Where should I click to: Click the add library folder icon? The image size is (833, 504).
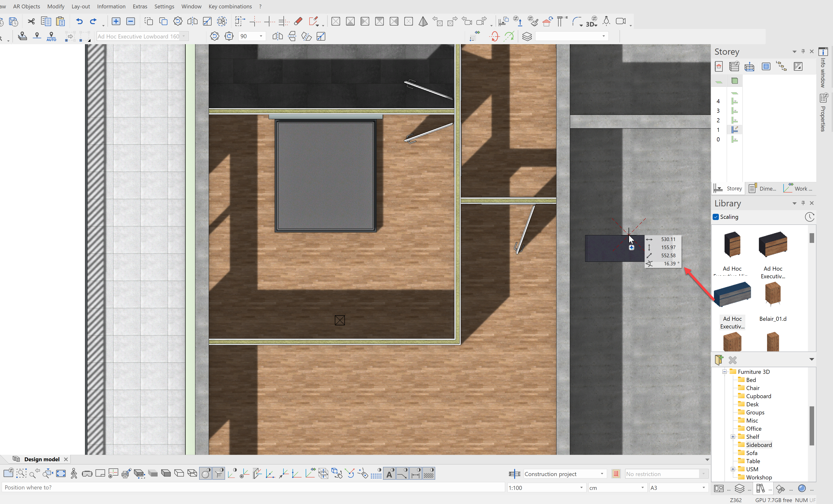[719, 360]
